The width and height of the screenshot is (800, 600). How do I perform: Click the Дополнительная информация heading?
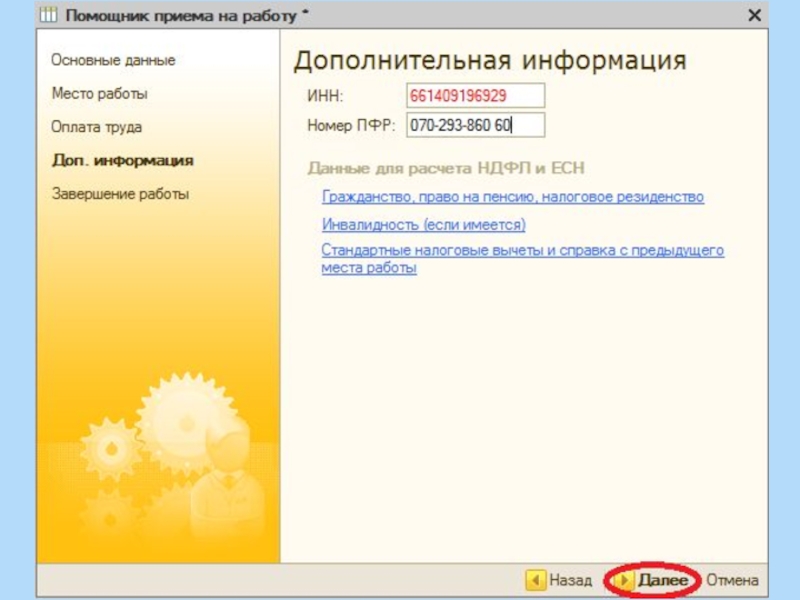click(489, 60)
